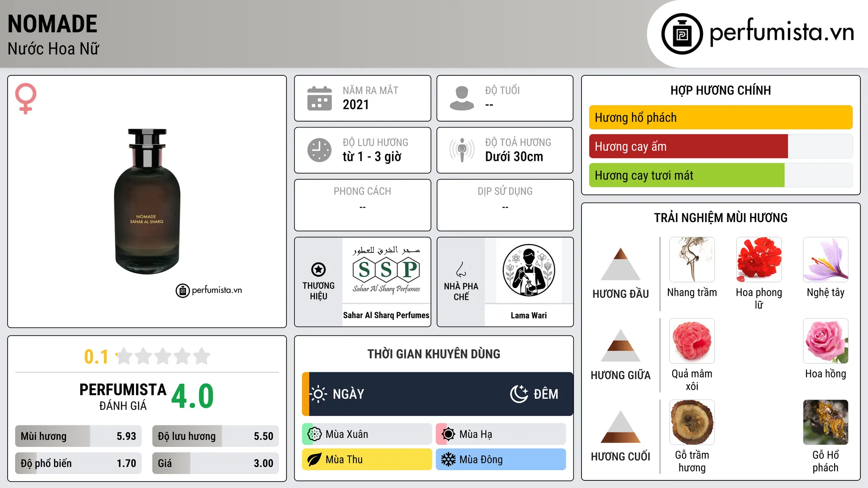868x488 pixels.
Task: Click the sun icon next to Ngày
Action: (x=318, y=394)
